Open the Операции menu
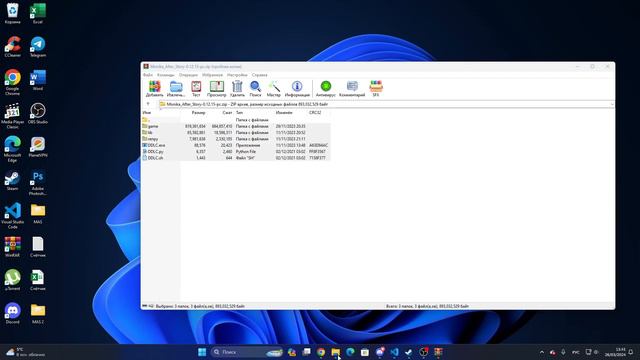This screenshot has width=640, height=360. [188, 75]
